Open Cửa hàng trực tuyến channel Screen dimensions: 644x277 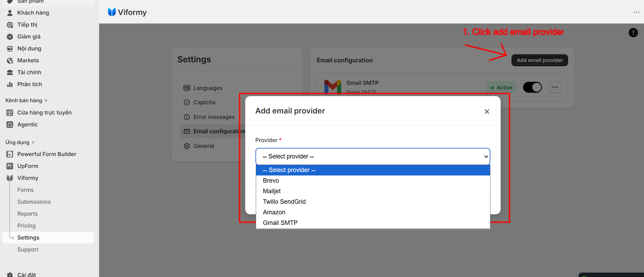[x=44, y=112]
